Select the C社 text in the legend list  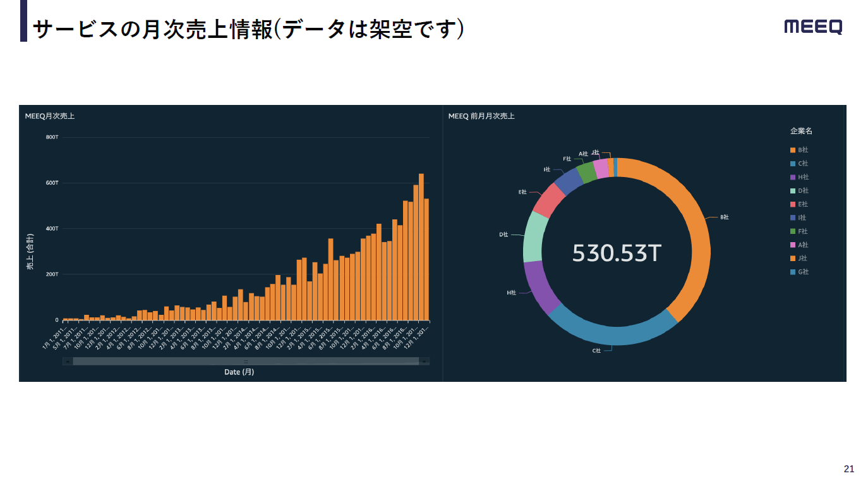click(803, 164)
